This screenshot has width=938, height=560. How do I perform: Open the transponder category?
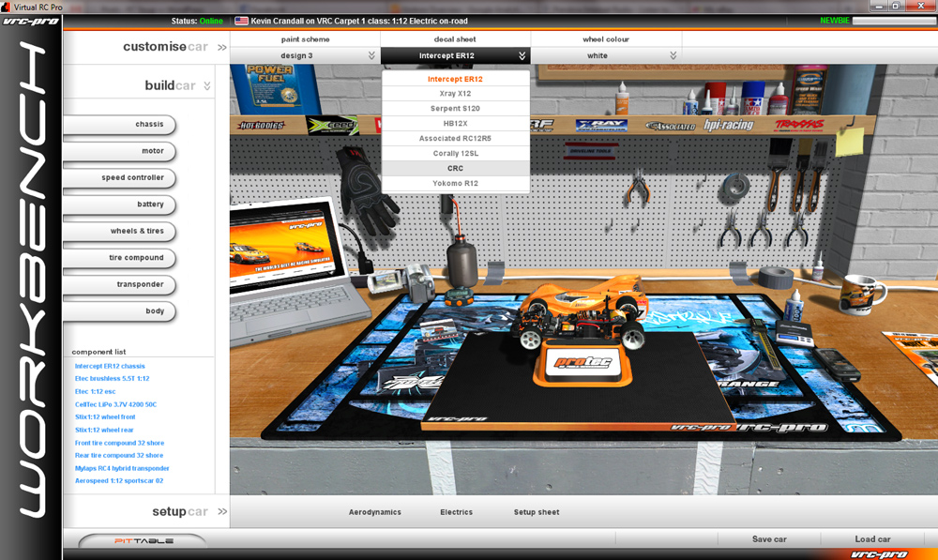(x=120, y=284)
